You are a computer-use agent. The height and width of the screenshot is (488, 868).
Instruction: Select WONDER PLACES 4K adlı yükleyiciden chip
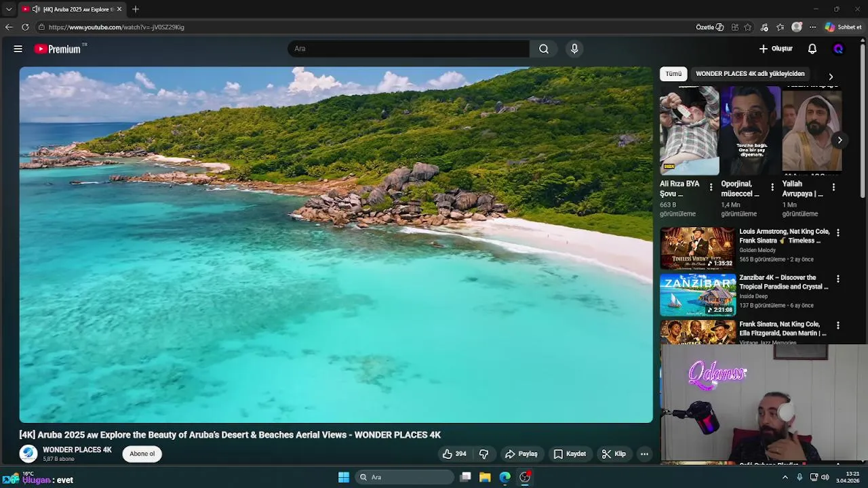(x=750, y=74)
